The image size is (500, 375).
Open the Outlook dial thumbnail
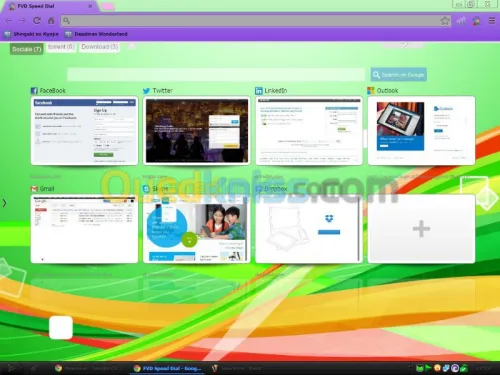[421, 131]
